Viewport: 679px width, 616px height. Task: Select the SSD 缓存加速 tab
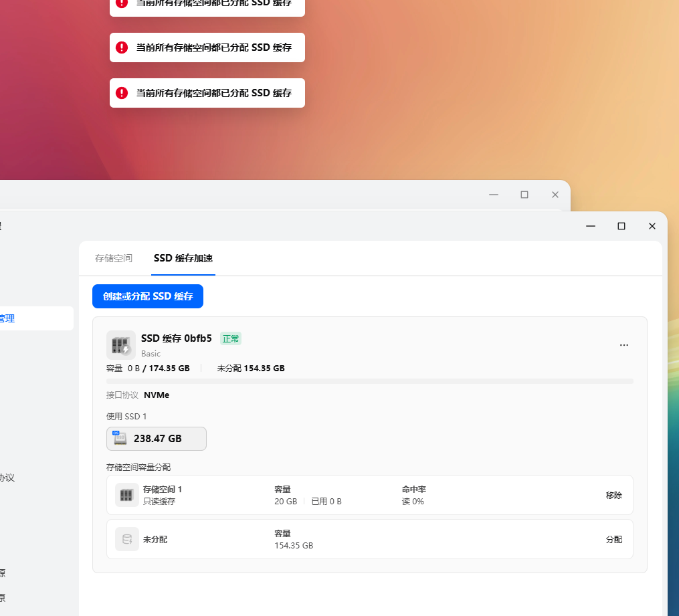(183, 258)
